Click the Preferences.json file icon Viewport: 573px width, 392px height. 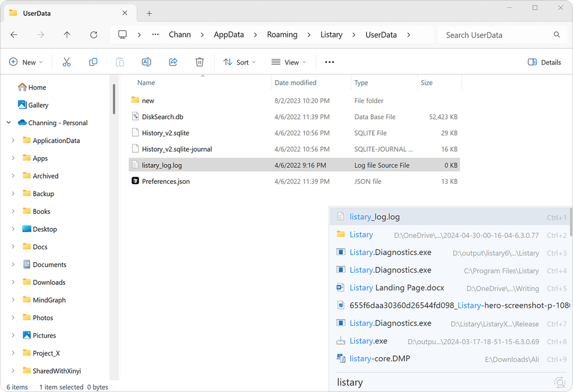[135, 181]
